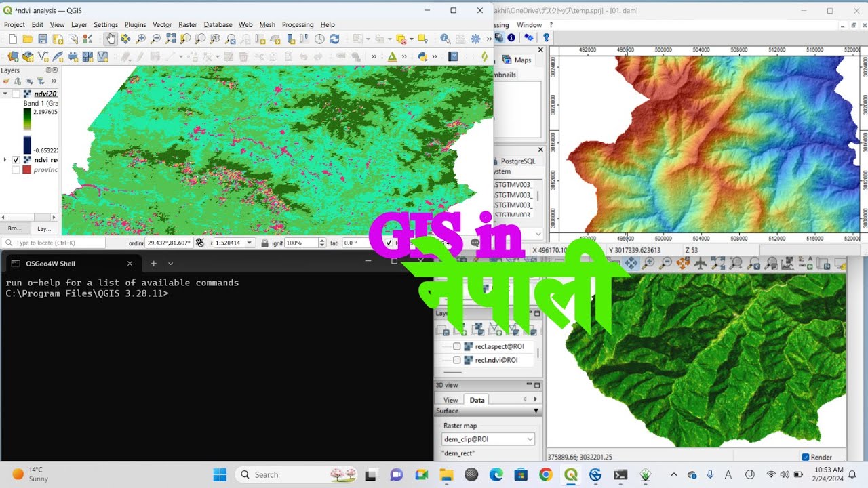This screenshot has height=488, width=868.
Task: Switch to the Bro... panel tab in QGIS
Action: (15, 228)
